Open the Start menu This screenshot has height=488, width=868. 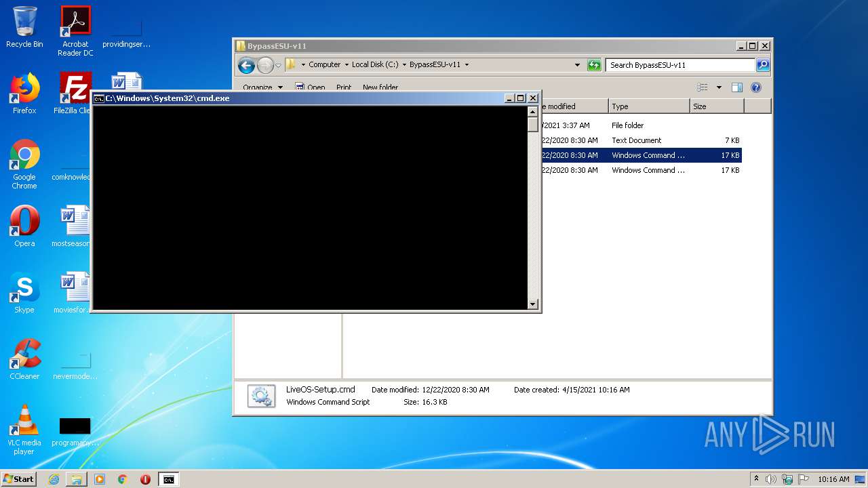18,479
